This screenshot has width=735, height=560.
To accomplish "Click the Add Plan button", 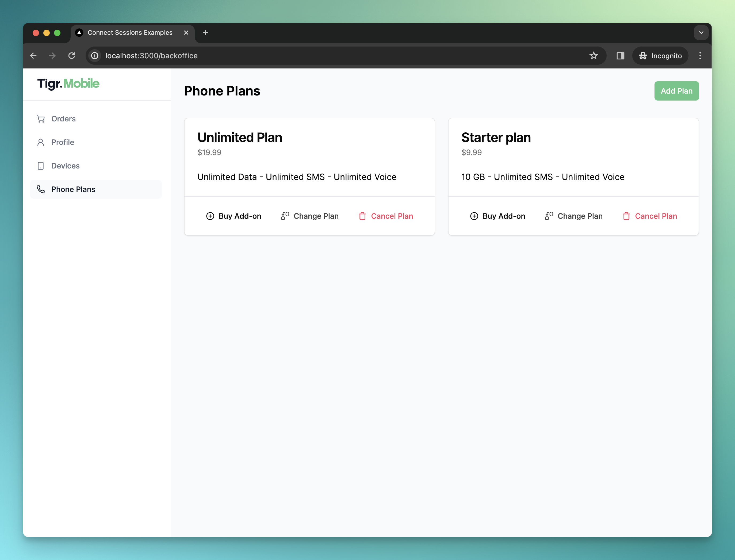I will 676,91.
